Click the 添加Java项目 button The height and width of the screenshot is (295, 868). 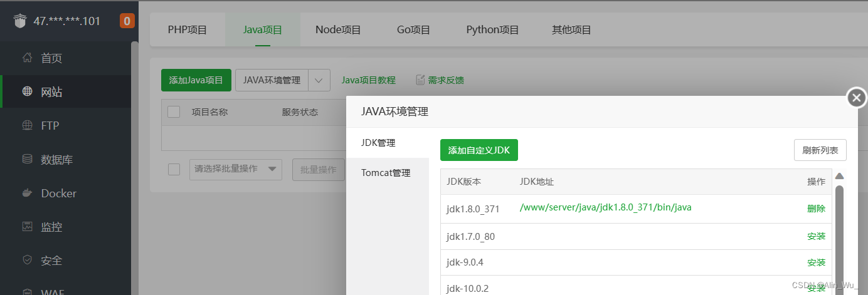196,80
